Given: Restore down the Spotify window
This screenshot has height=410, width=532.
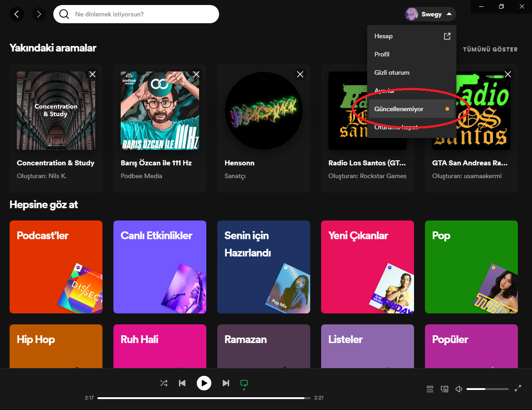Looking at the screenshot, I should [501, 6].
